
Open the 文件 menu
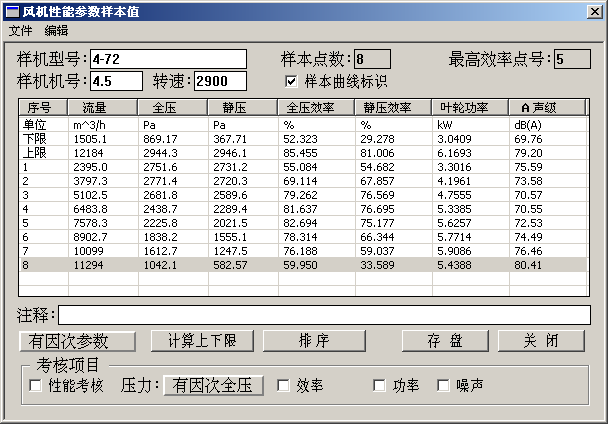click(21, 31)
